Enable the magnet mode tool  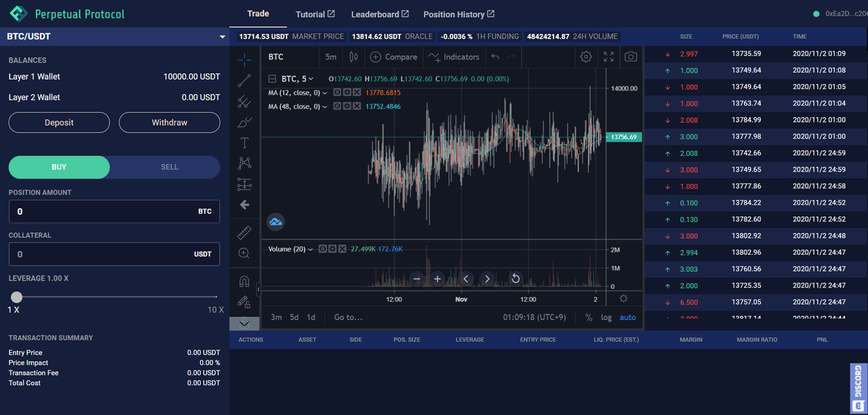(245, 281)
